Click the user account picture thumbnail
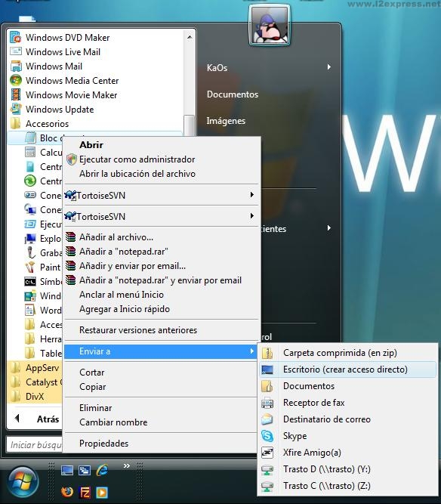441x504 pixels. tap(270, 26)
